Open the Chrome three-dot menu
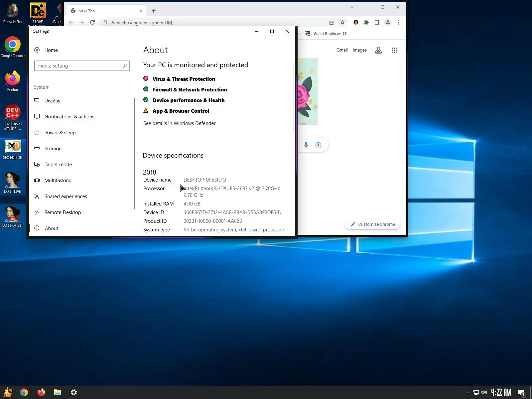This screenshot has height=399, width=532. click(398, 22)
